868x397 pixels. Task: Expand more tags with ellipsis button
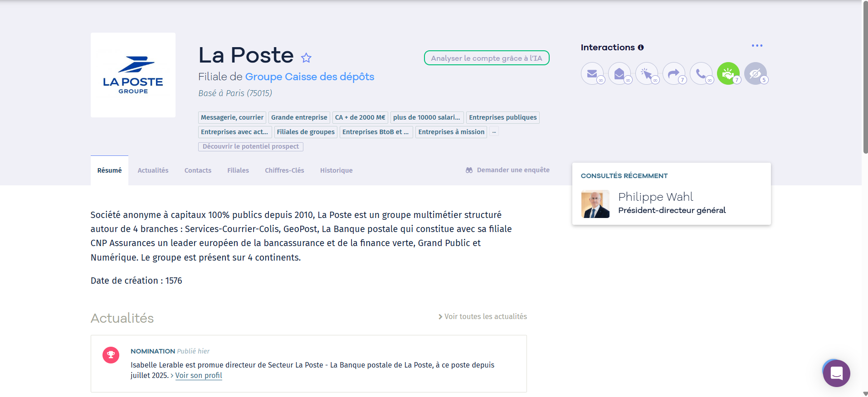click(x=494, y=132)
